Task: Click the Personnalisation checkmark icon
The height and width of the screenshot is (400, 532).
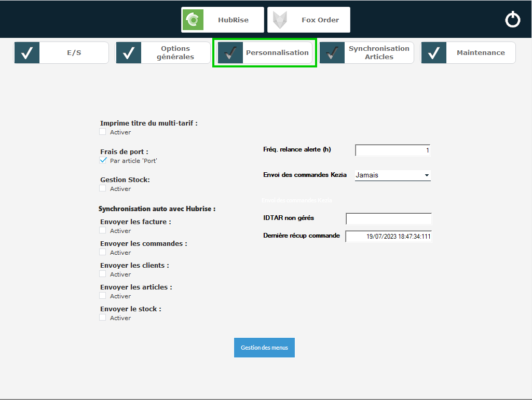Action: click(x=230, y=53)
